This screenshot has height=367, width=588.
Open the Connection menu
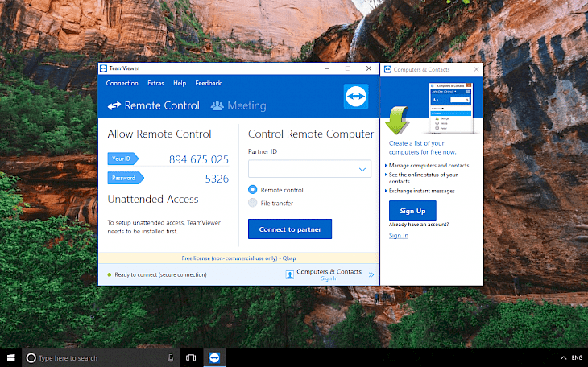122,83
